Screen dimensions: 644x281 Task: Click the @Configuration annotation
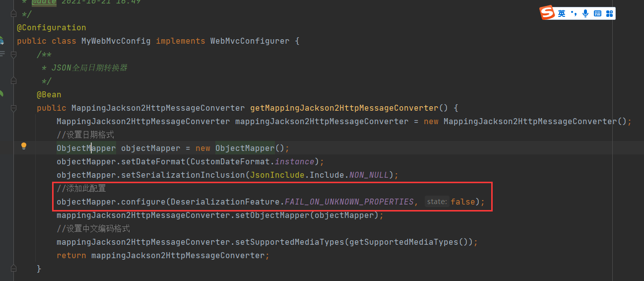coord(52,28)
